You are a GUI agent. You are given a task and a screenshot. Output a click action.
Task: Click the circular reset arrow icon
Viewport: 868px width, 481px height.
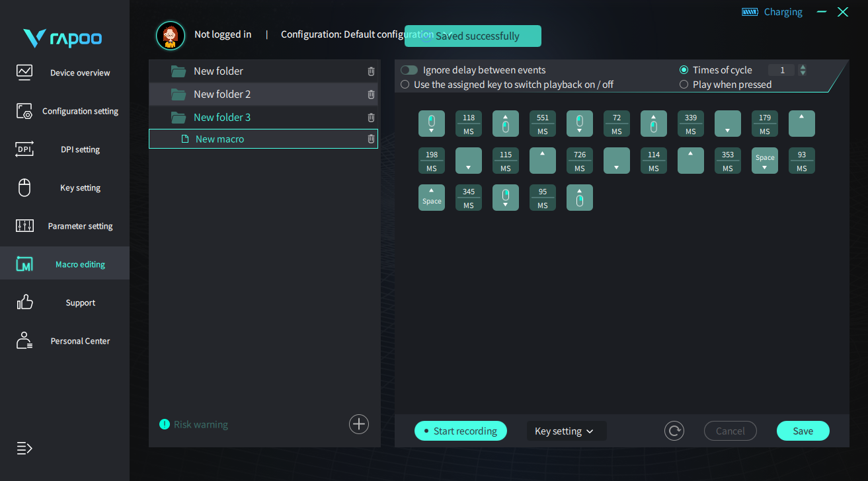674,431
